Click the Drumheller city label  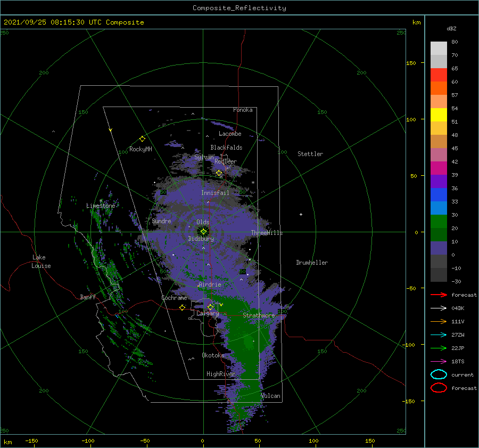(312, 263)
